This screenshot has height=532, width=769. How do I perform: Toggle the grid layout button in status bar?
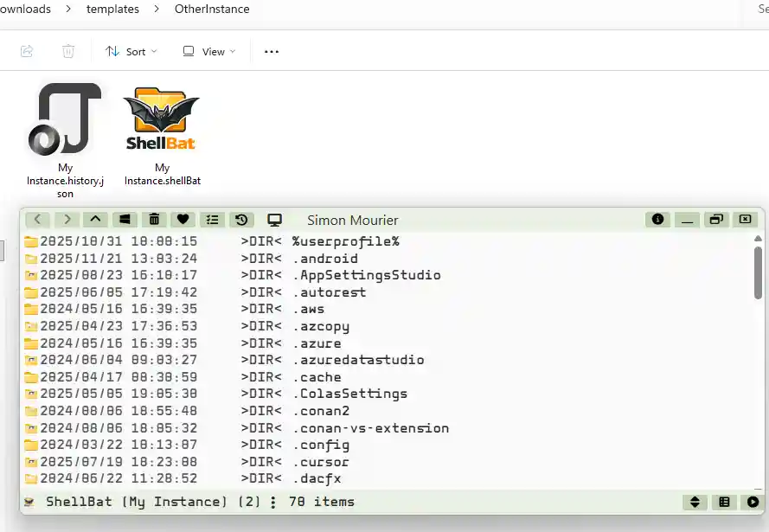click(724, 502)
